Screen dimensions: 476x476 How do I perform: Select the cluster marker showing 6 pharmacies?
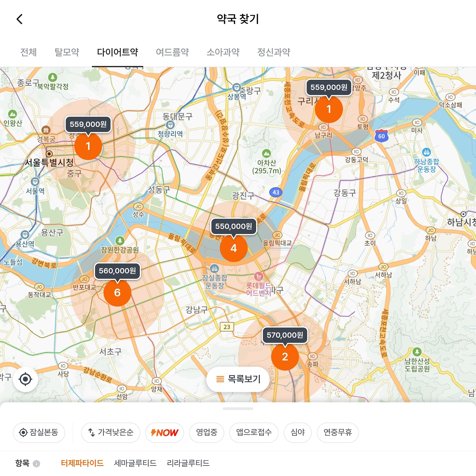pos(117,293)
